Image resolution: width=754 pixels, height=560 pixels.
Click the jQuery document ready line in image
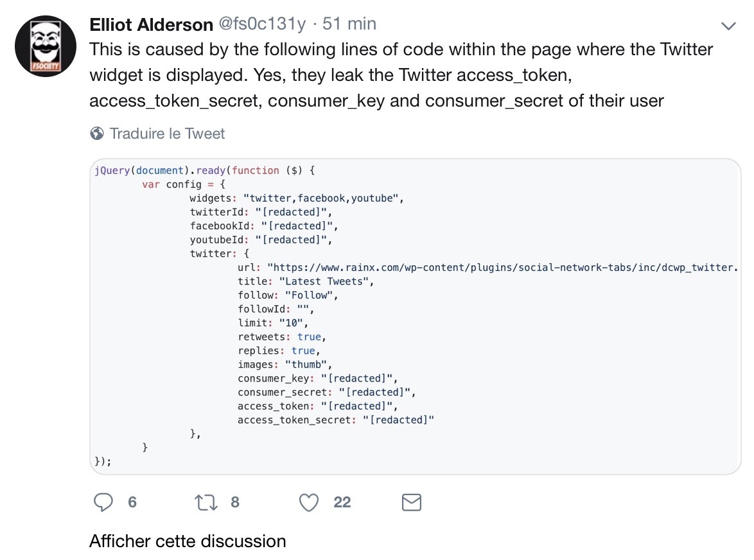(x=204, y=171)
